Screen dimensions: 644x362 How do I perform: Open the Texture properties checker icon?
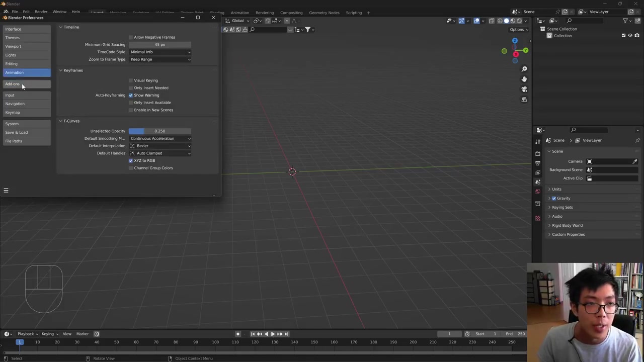[538, 218]
